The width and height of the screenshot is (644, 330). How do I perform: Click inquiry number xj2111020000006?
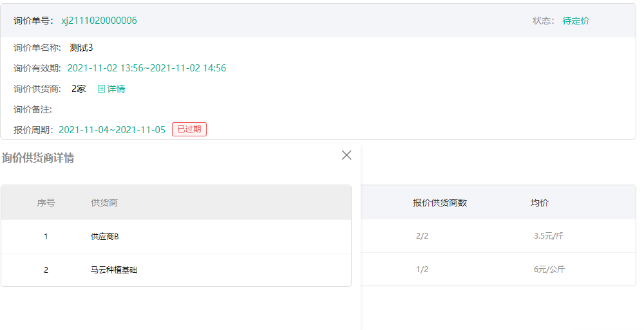pos(99,21)
